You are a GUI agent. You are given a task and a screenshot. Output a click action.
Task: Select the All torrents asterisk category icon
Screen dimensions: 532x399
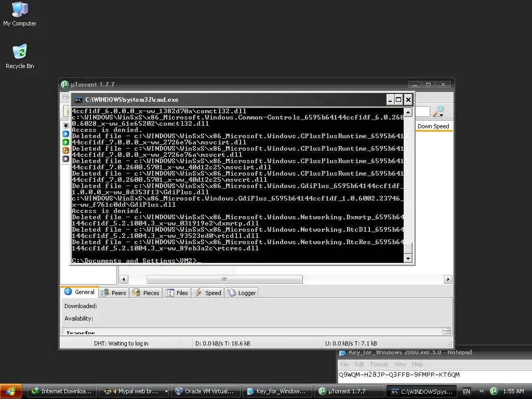point(66,126)
